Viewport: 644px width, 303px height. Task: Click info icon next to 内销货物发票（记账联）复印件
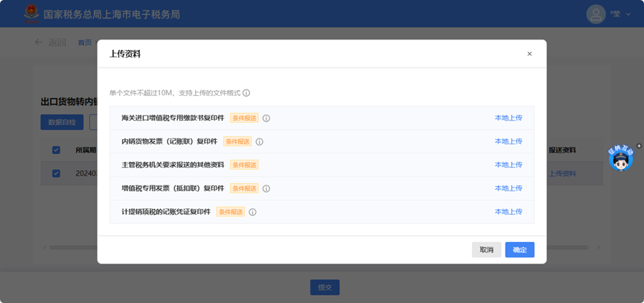[x=260, y=141]
